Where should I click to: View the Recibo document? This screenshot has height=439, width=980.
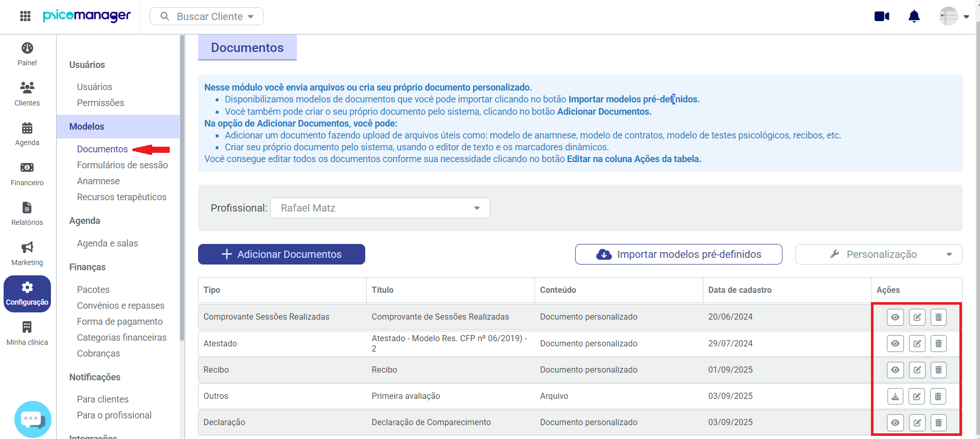click(895, 370)
